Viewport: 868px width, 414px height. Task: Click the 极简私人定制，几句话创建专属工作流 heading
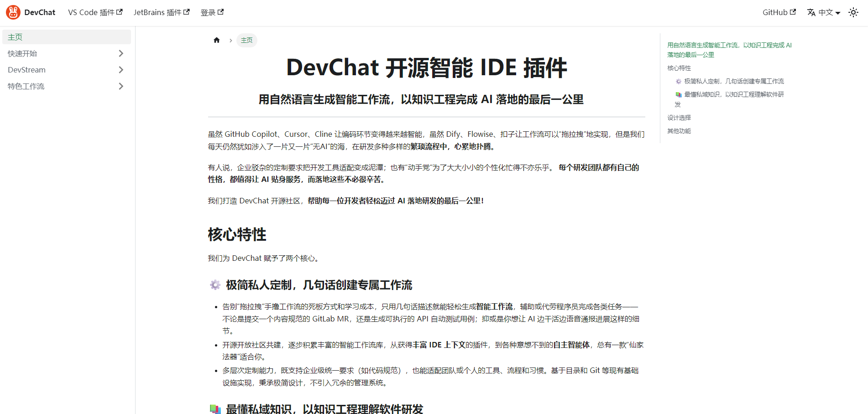pyautogui.click(x=319, y=285)
